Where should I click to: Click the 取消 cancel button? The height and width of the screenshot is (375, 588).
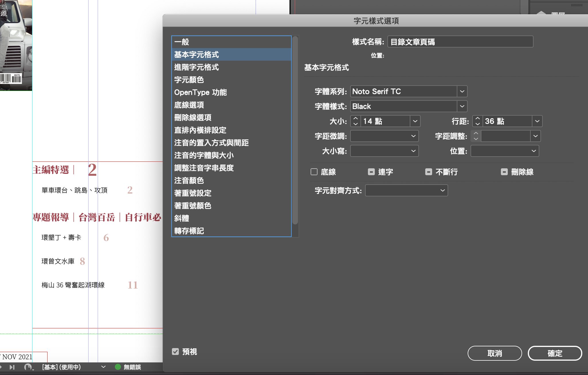495,353
